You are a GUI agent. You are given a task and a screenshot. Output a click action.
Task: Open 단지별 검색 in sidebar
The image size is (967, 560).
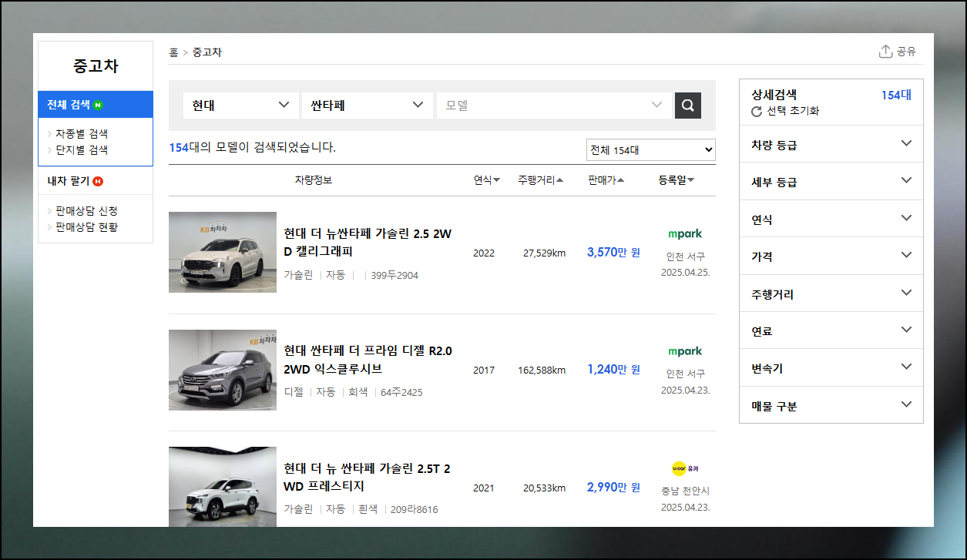[82, 149]
